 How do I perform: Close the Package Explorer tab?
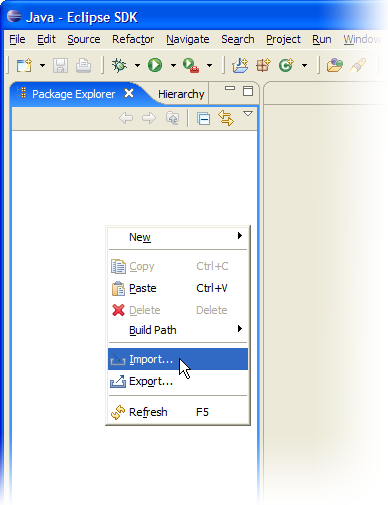[x=129, y=93]
